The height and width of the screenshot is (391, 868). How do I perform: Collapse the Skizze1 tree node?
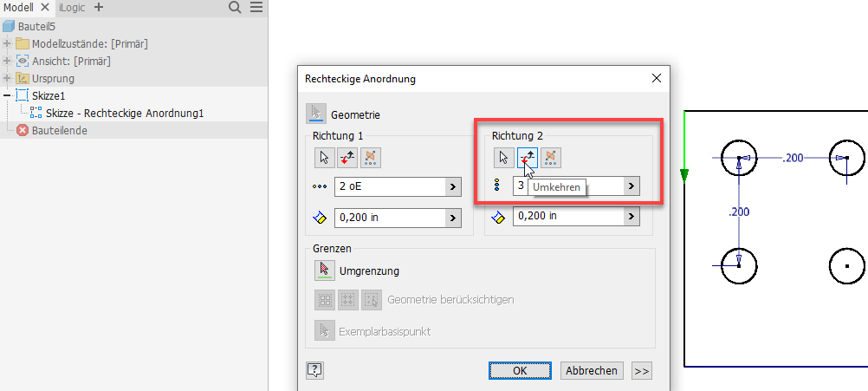[8, 96]
